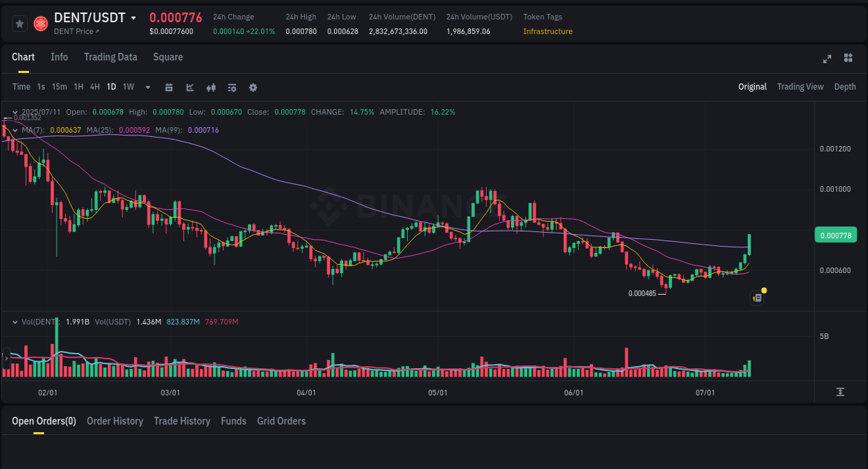Viewport: 868px width, 469px height.
Task: Expand chart to fullscreen mode
Action: (x=827, y=59)
